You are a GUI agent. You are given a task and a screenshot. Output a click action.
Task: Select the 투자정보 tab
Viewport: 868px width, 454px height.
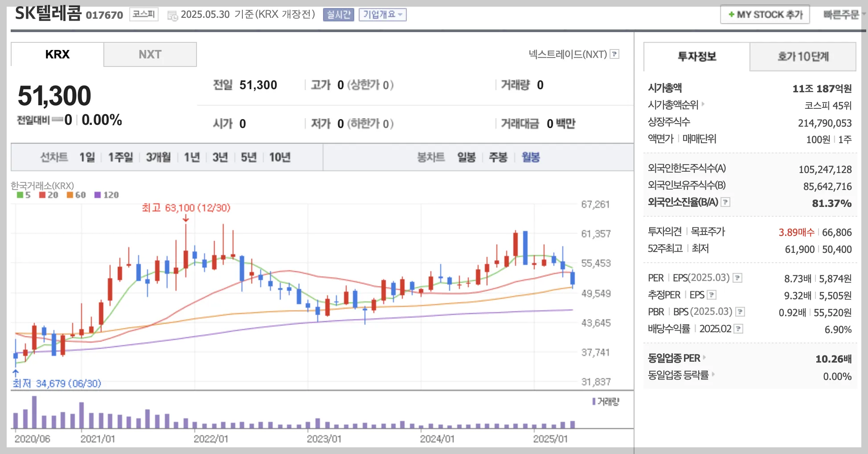(697, 57)
